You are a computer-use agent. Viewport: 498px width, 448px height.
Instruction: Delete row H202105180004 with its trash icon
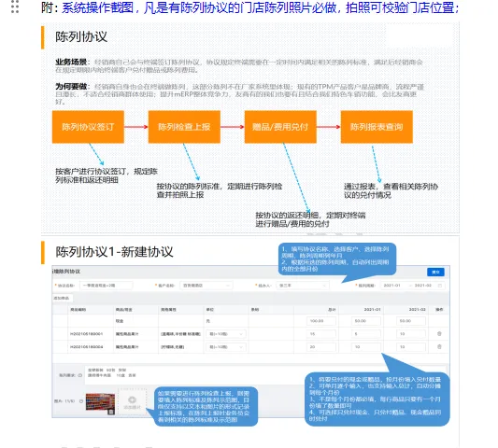(x=439, y=346)
